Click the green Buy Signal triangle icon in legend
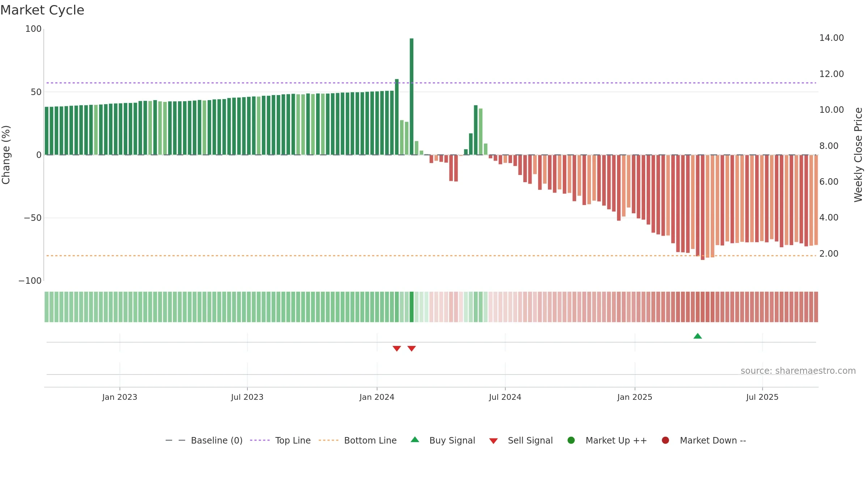 point(415,440)
